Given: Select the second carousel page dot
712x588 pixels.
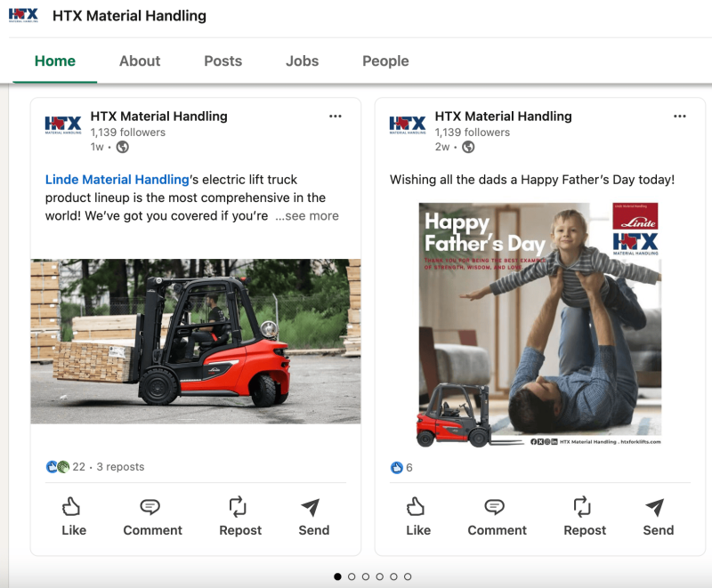Looking at the screenshot, I should click(352, 576).
